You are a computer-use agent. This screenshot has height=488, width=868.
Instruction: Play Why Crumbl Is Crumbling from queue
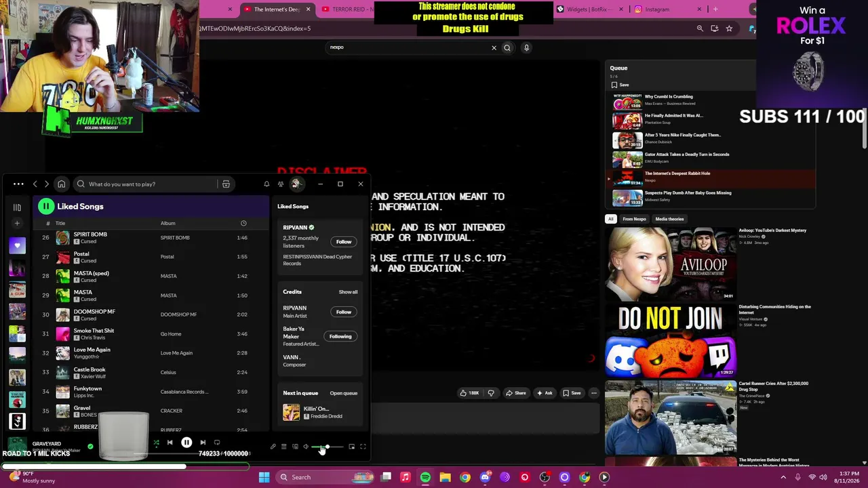678,101
